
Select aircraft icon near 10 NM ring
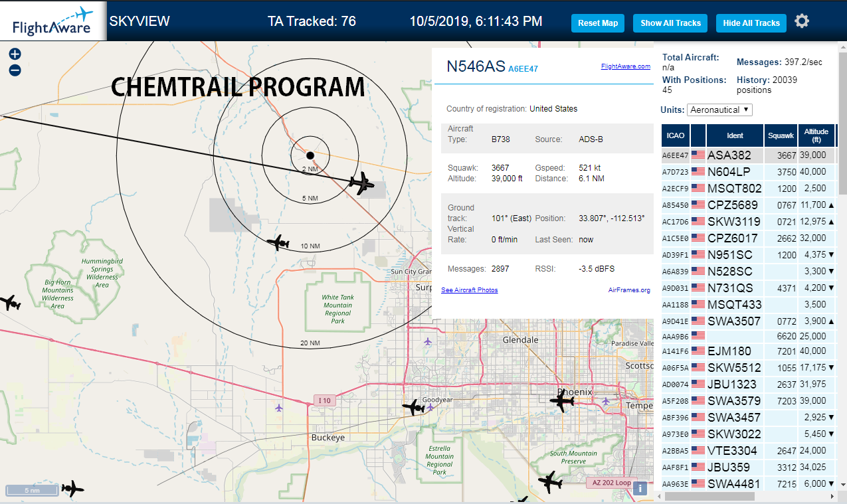tap(278, 243)
